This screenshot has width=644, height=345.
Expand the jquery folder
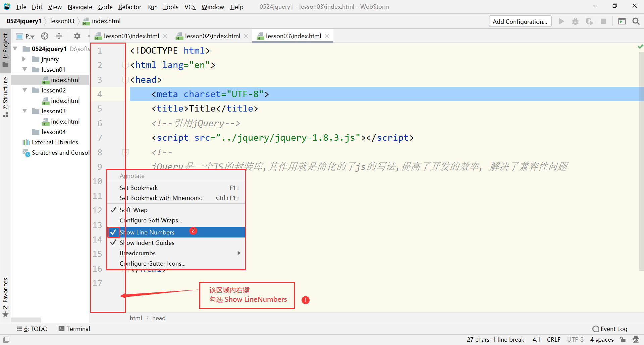click(x=24, y=59)
